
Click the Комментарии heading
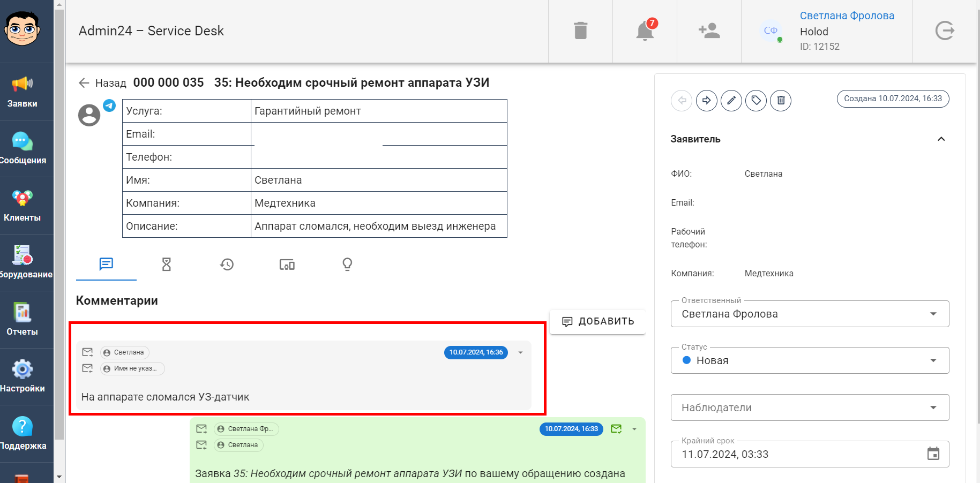click(x=117, y=300)
